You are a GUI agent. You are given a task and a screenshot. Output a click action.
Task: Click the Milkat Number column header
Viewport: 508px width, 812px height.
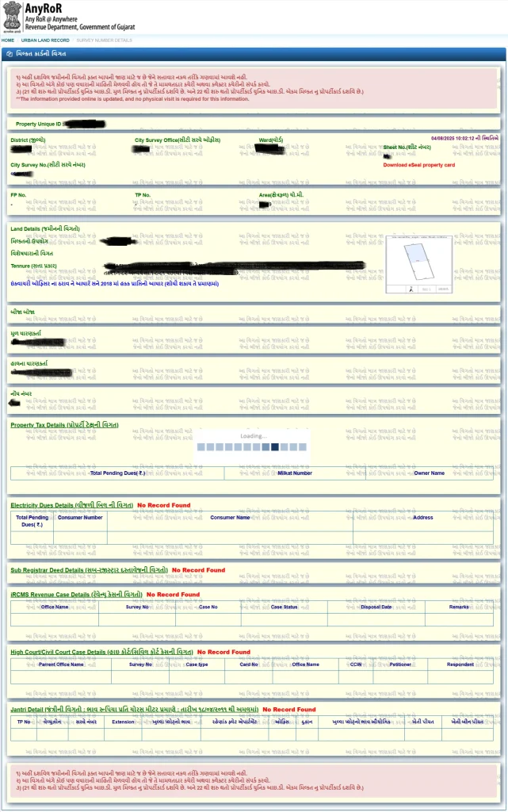tap(294, 473)
